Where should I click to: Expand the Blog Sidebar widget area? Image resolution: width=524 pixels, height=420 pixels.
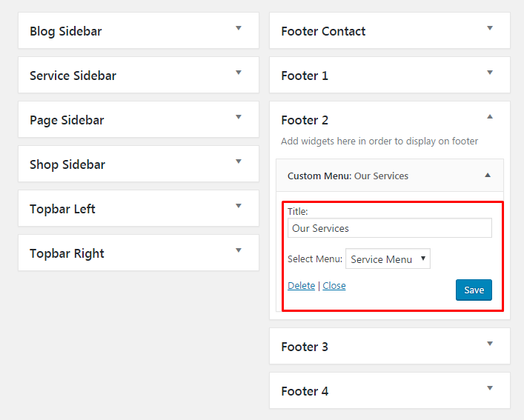click(239, 28)
